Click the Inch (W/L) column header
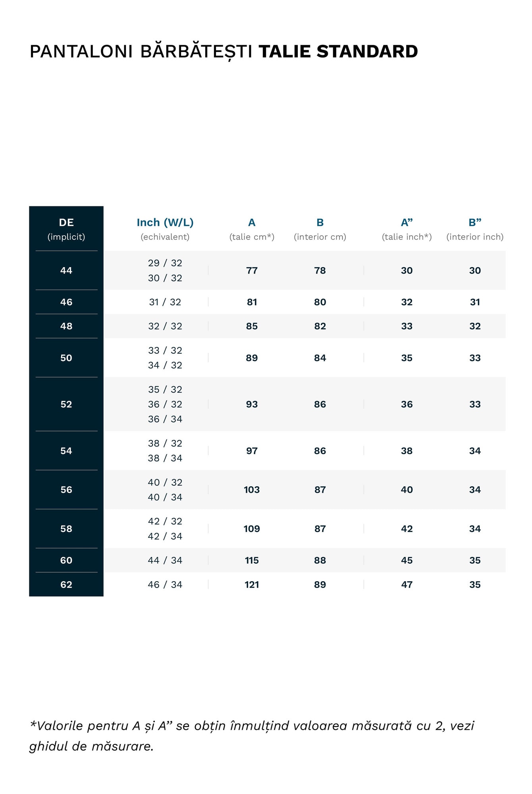 coord(165,229)
